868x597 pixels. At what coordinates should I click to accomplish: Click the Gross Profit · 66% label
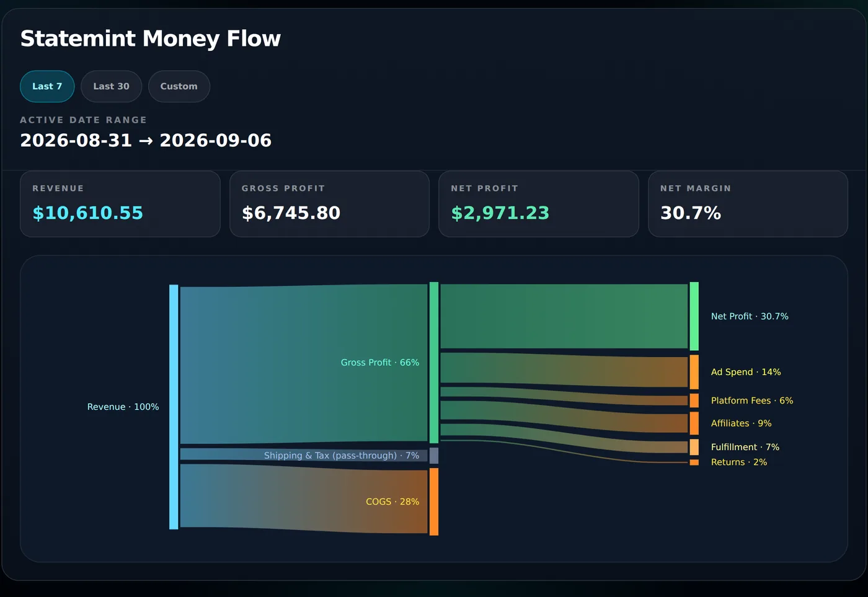coord(380,363)
